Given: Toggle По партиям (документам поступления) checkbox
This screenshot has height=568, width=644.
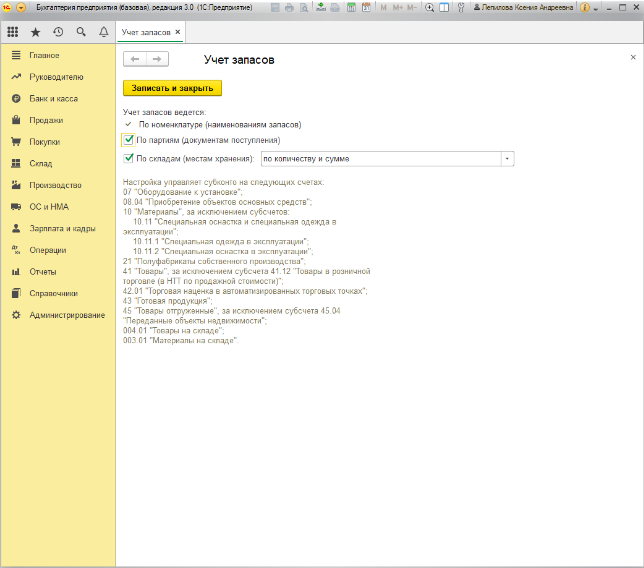Looking at the screenshot, I should [x=129, y=140].
